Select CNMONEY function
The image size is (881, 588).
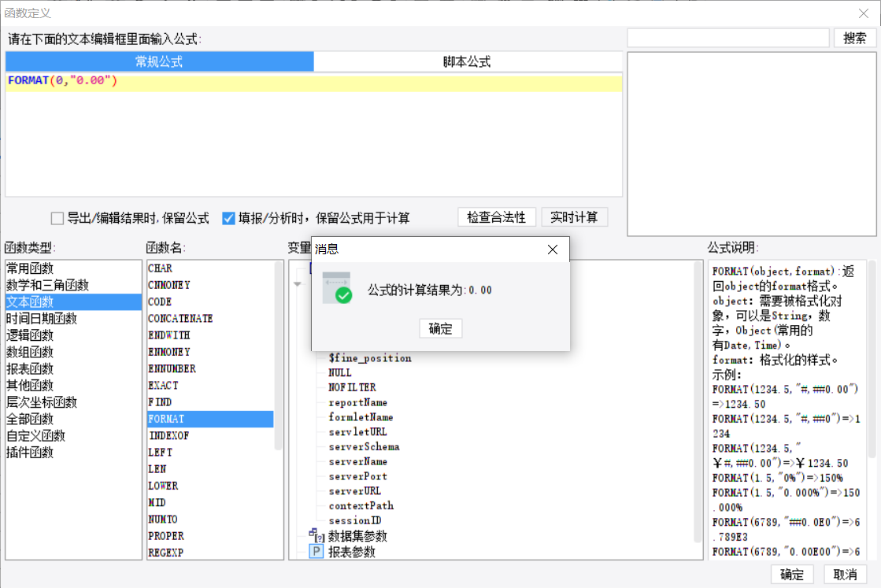(x=210, y=285)
